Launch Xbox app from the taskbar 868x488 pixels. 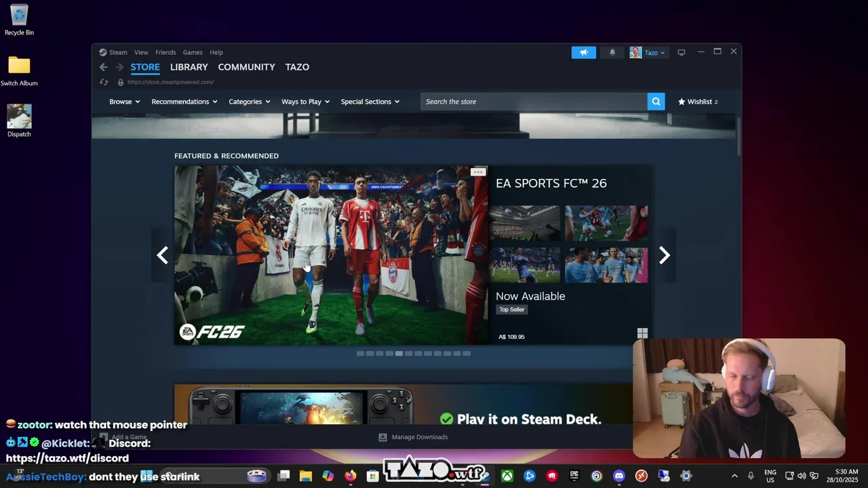tap(507, 476)
